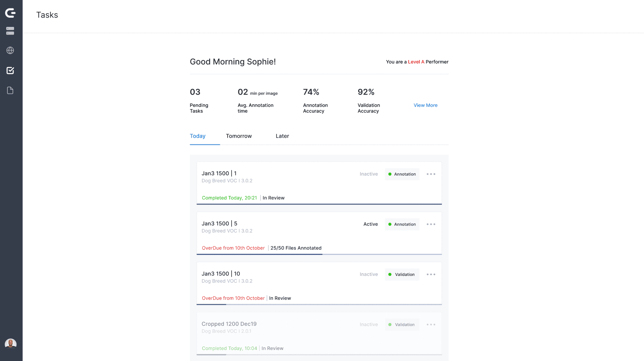644x361 pixels.
Task: Click Validation tag on Jan3 1500 | 10
Action: point(402,274)
